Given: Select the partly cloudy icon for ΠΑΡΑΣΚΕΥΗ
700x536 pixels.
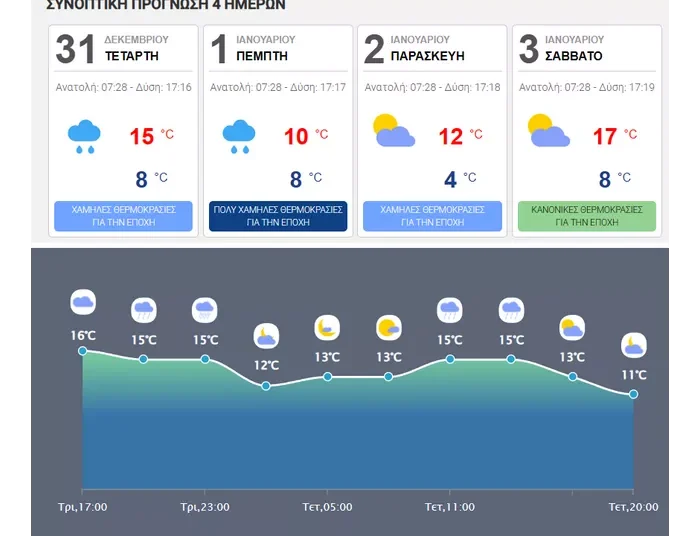Looking at the screenshot, I should coord(393,132).
